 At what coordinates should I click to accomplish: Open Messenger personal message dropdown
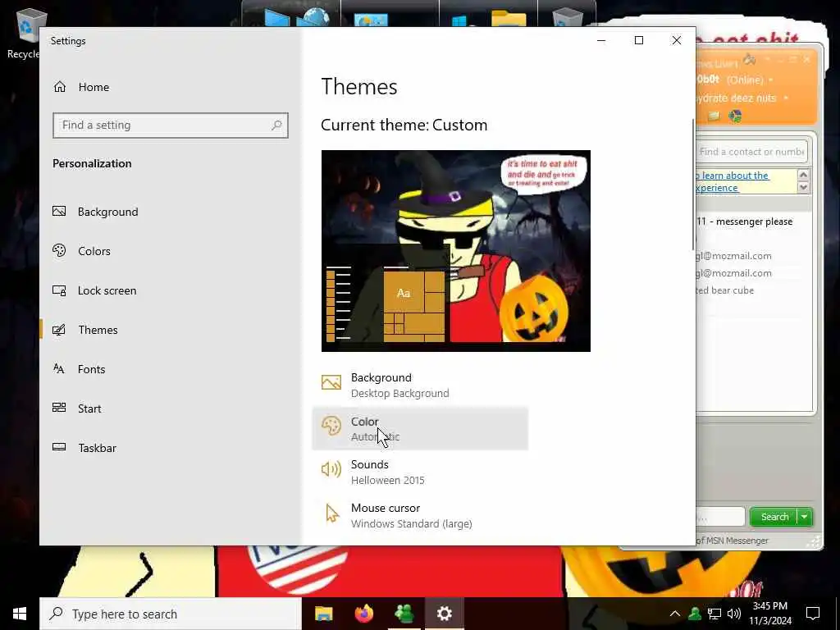coord(786,98)
